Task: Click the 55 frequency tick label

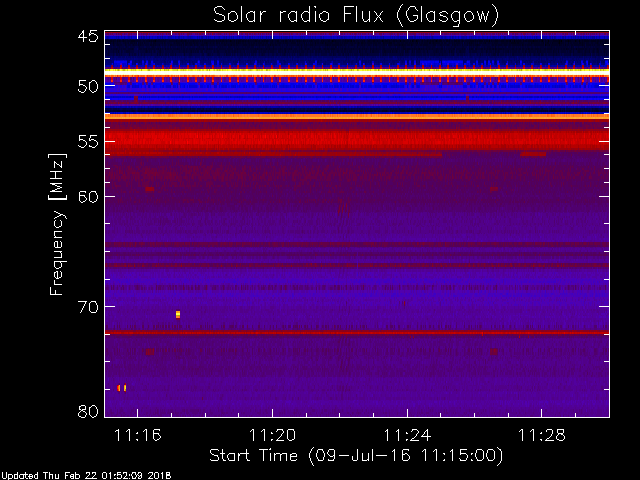Action: point(88,142)
